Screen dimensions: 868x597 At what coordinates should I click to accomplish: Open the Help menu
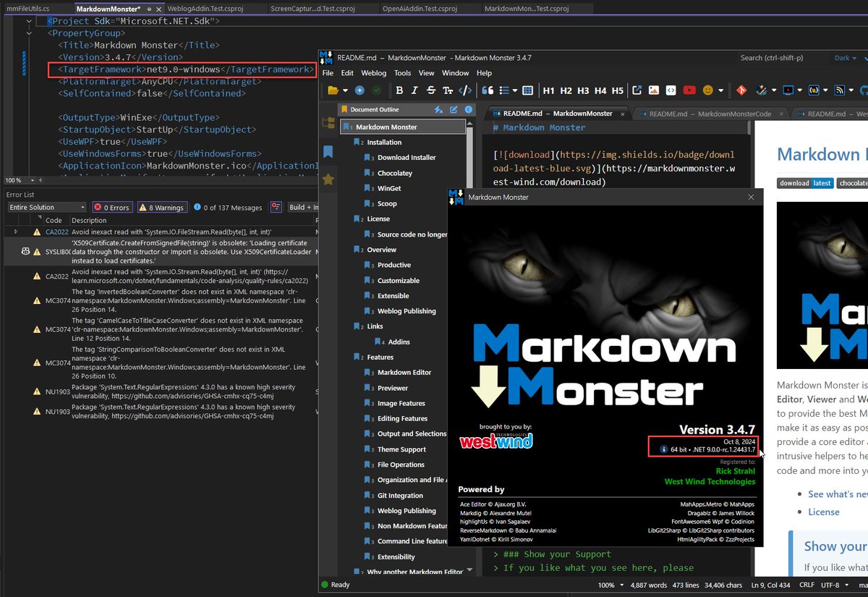pyautogui.click(x=484, y=73)
